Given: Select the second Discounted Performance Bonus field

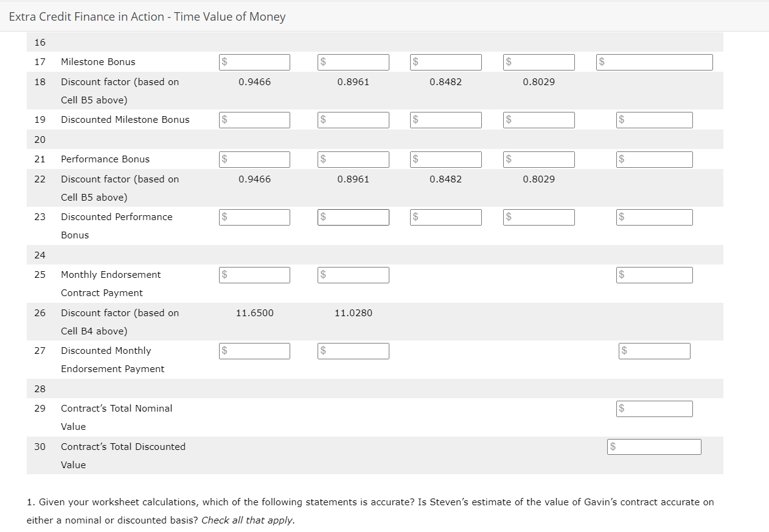Looking at the screenshot, I should tap(353, 216).
